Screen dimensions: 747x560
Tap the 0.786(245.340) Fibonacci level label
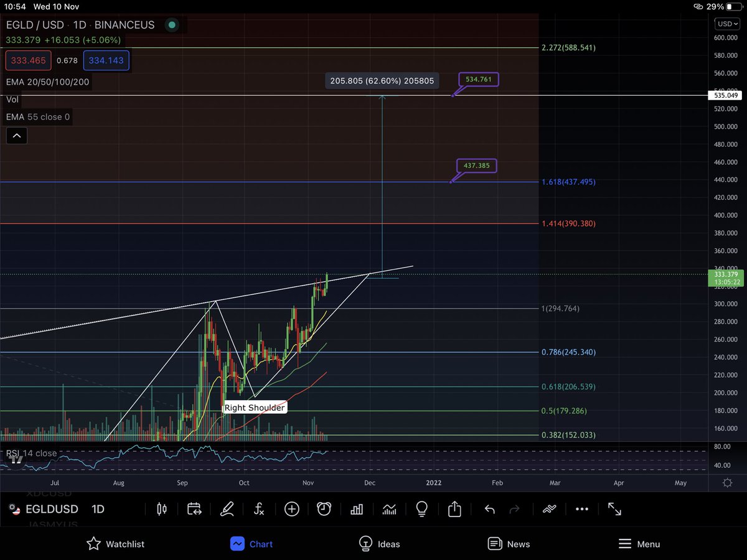pos(568,352)
